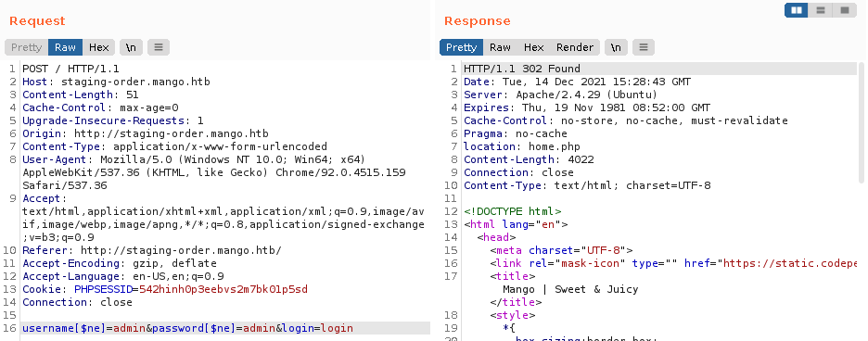Click the Origin header line

145,134
